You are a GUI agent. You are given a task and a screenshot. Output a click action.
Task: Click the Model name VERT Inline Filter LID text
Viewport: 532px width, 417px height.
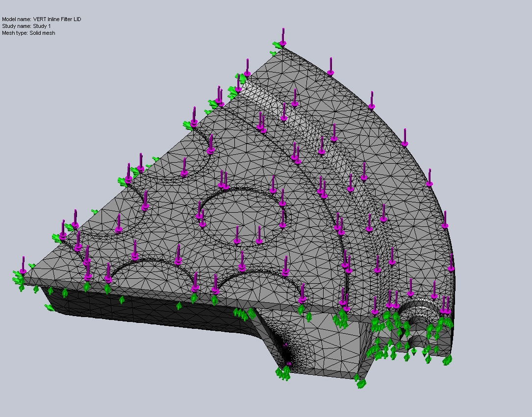[x=42, y=19]
